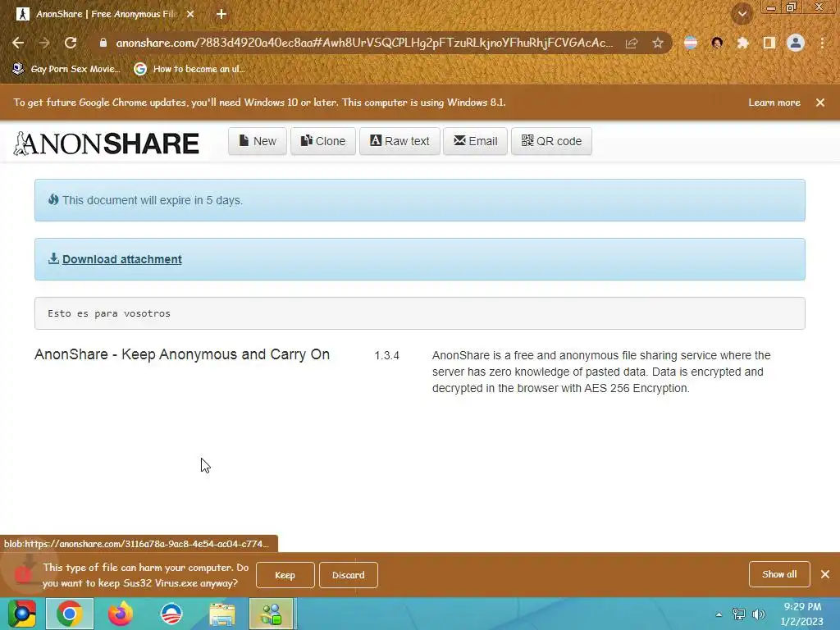
Task: Open the Chrome profile avatar
Action: tap(796, 43)
